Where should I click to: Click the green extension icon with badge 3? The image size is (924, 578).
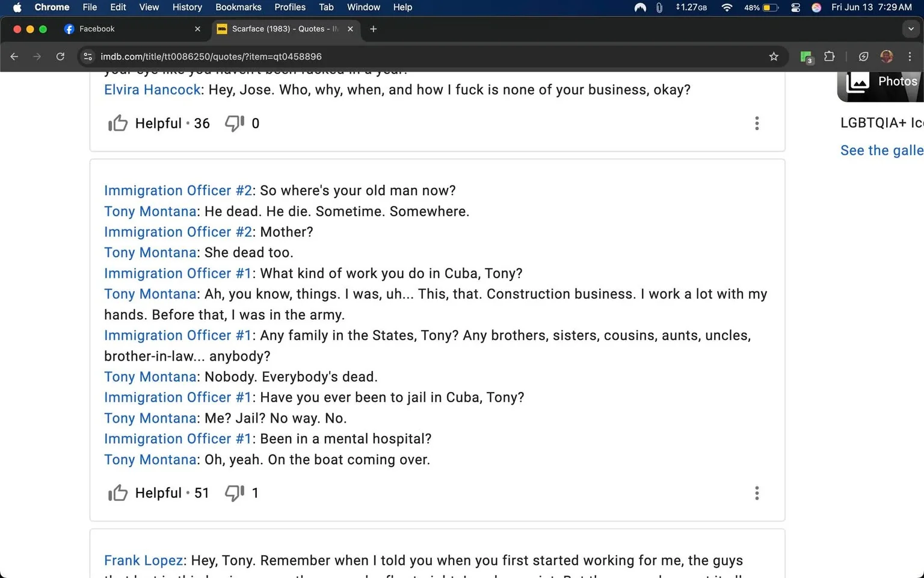(806, 57)
